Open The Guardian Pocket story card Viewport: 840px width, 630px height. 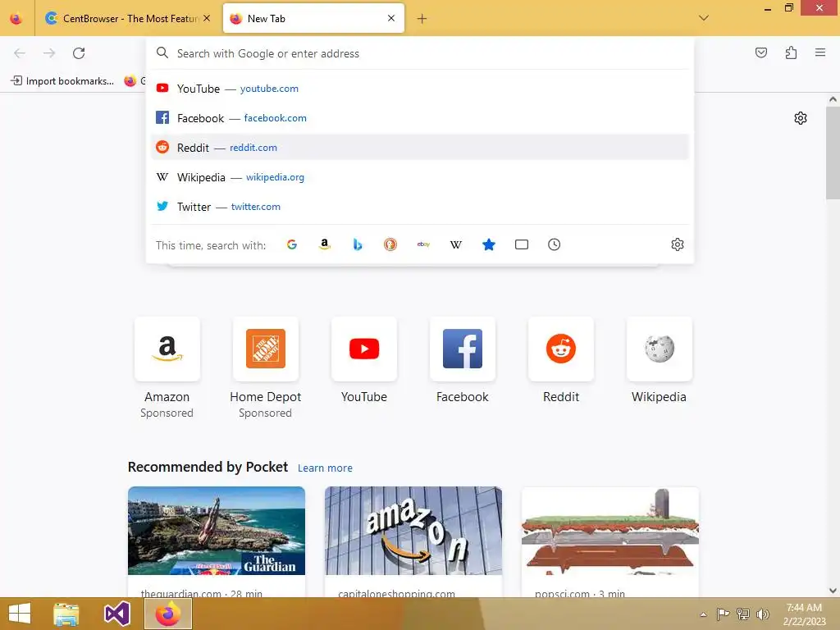217,541
